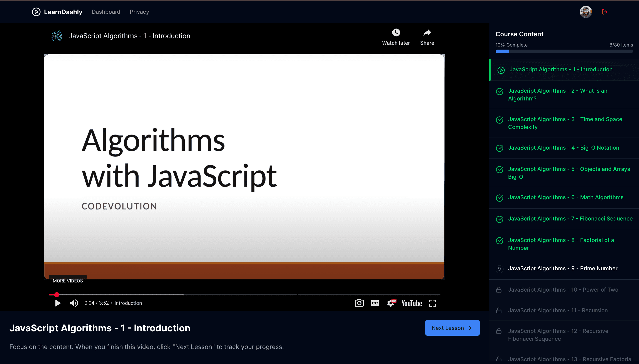This screenshot has height=364, width=639.
Task: Enable closed captions in the player
Action: click(x=375, y=303)
